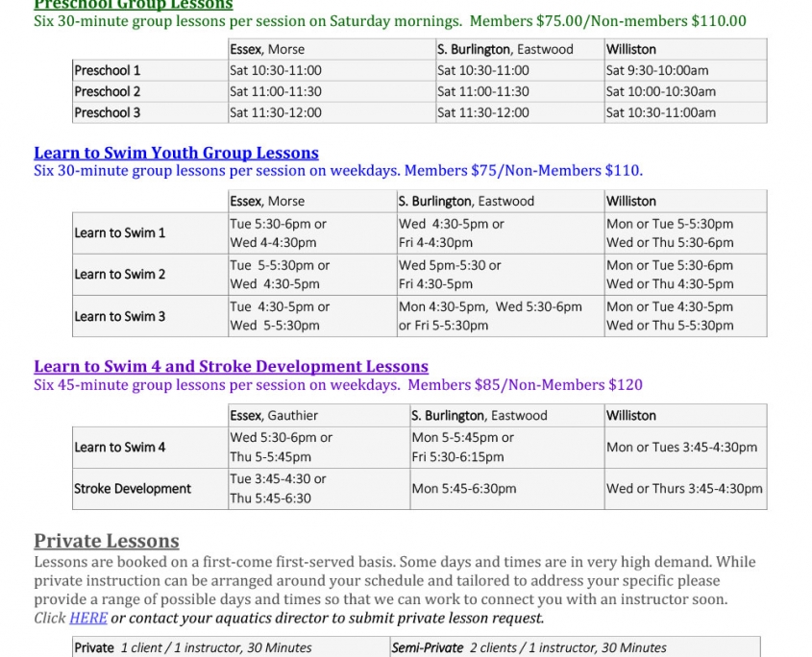812x657 pixels.
Task: Click Williston Sat 10:00-10:30am cell
Action: pyautogui.click(x=685, y=91)
